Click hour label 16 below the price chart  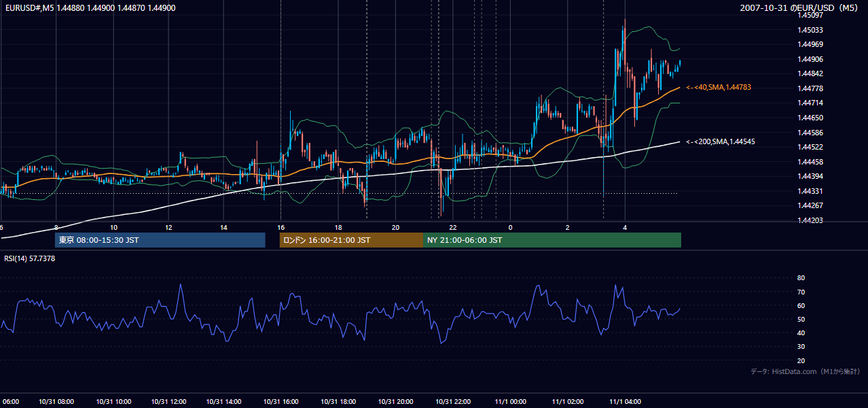pos(281,227)
